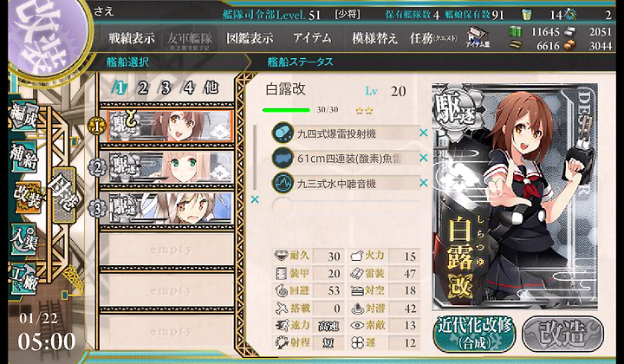Click the 母港 home port icon
The image size is (624, 364).
[x=63, y=195]
